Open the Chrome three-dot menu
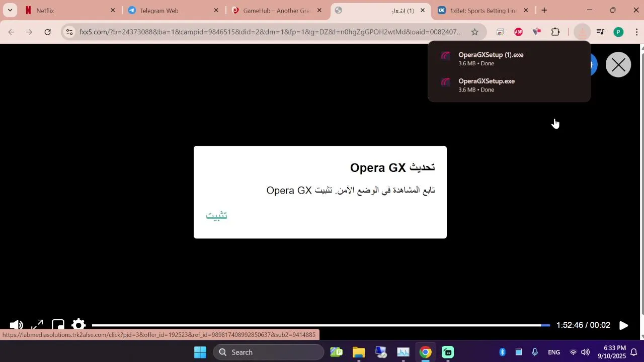 point(636,32)
